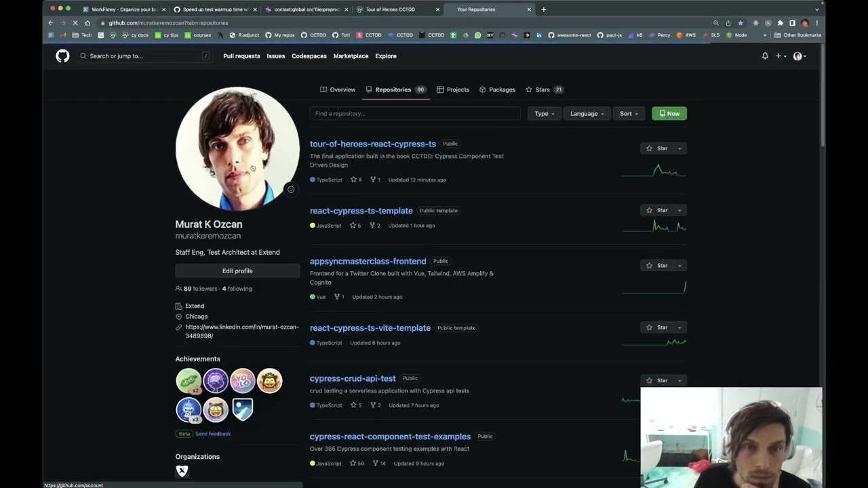Create a new repository with the New button
The height and width of the screenshot is (488, 868).
coord(669,113)
